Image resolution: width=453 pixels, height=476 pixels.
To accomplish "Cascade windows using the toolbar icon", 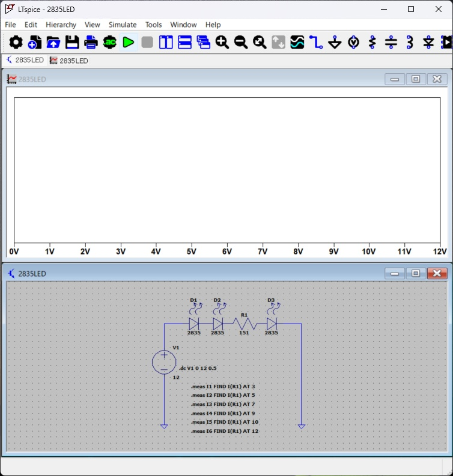I will coord(203,42).
